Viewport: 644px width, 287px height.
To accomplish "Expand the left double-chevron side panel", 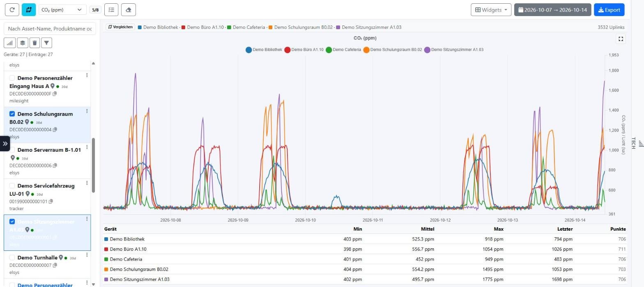I will click(5, 144).
